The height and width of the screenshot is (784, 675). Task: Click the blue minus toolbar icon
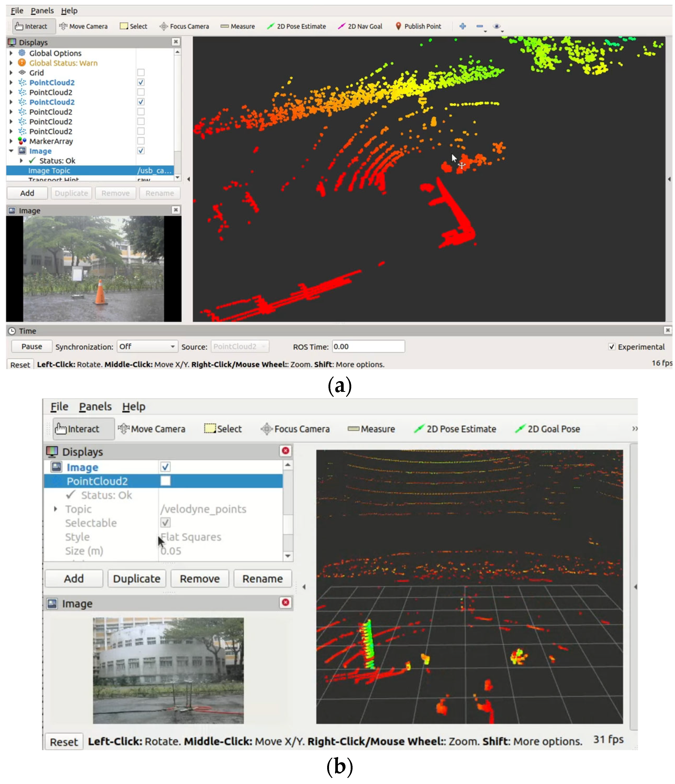pyautogui.click(x=479, y=26)
